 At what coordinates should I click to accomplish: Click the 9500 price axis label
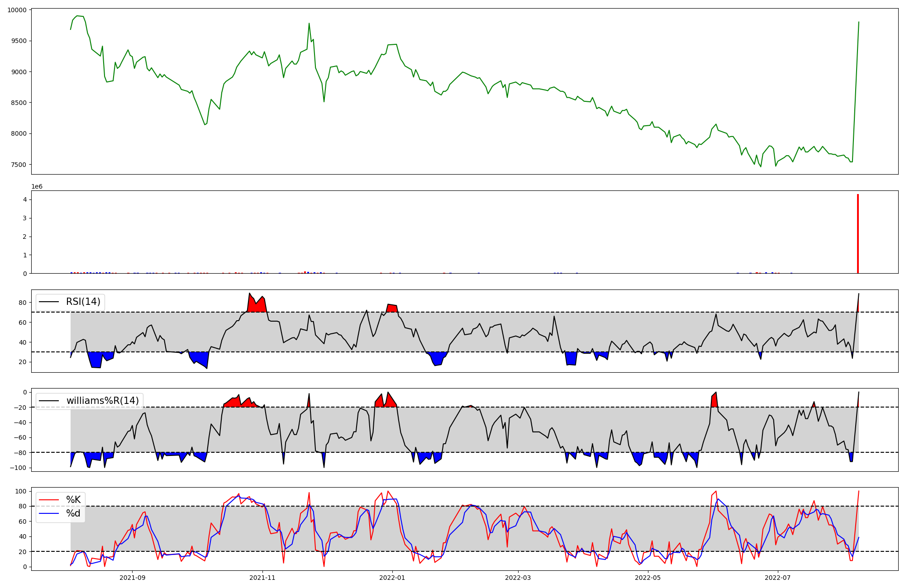[x=18, y=41]
